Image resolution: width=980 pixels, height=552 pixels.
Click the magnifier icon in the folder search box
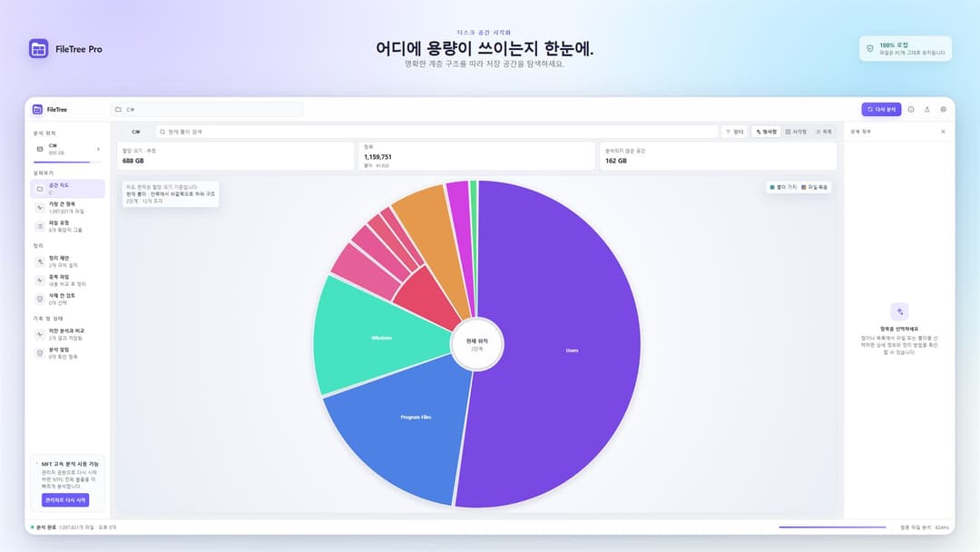(162, 132)
